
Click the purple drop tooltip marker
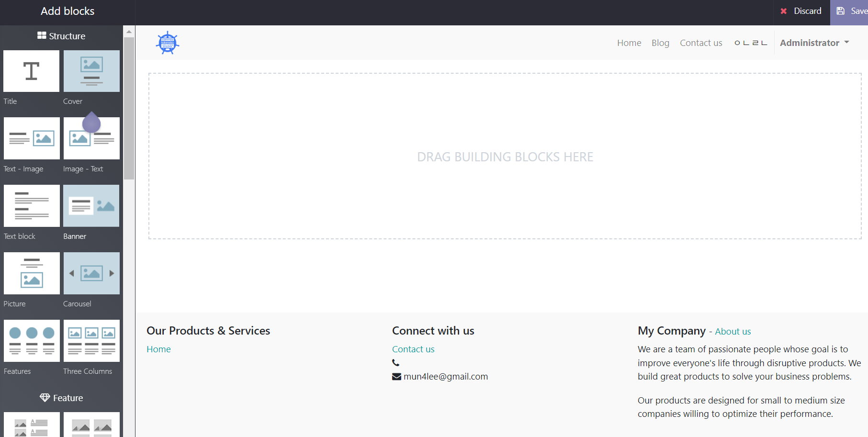(91, 123)
